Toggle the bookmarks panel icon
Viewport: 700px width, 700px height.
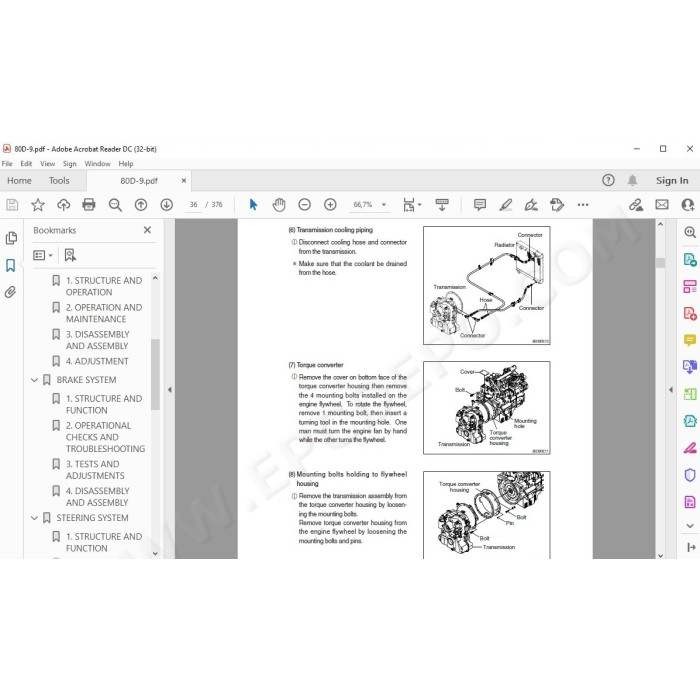(x=11, y=265)
